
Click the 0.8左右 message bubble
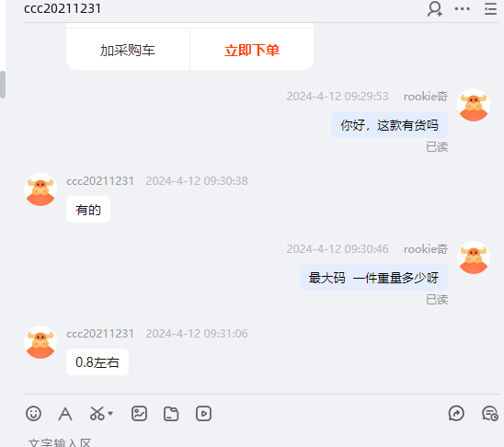[97, 361]
